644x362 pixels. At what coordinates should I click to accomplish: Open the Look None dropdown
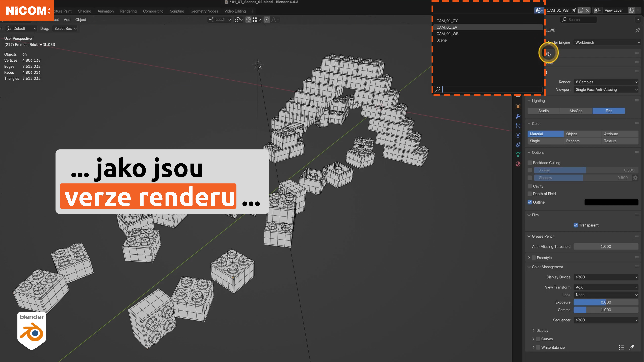[606, 295]
